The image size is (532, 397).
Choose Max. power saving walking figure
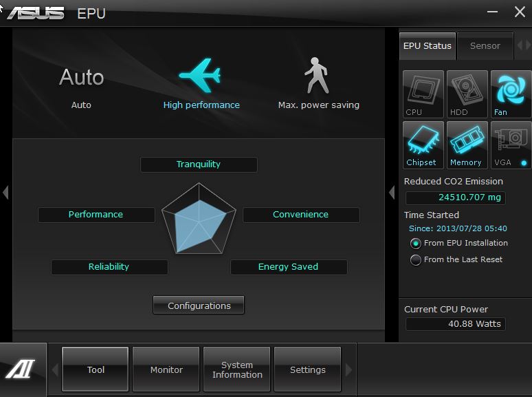[x=318, y=83]
